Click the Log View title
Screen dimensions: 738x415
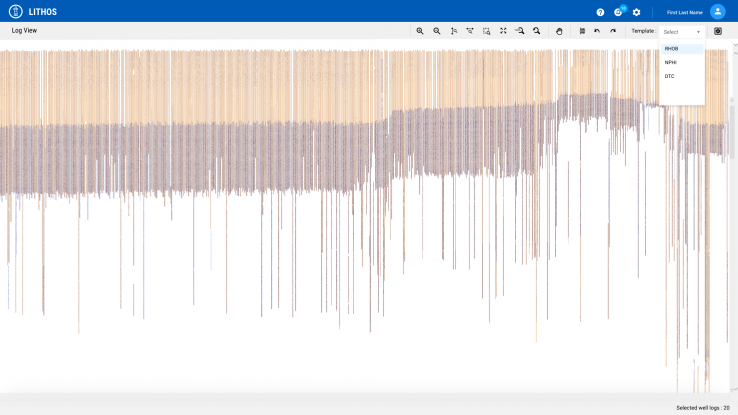[x=24, y=30]
